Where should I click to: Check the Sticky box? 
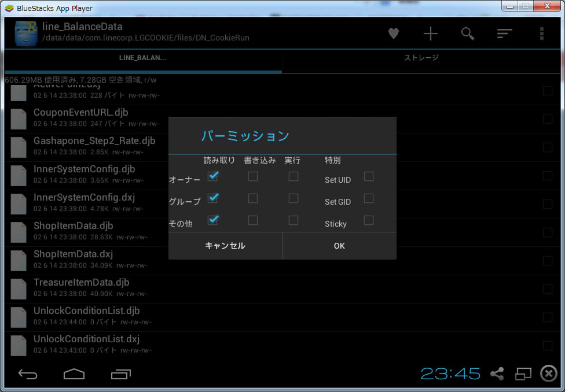point(369,220)
